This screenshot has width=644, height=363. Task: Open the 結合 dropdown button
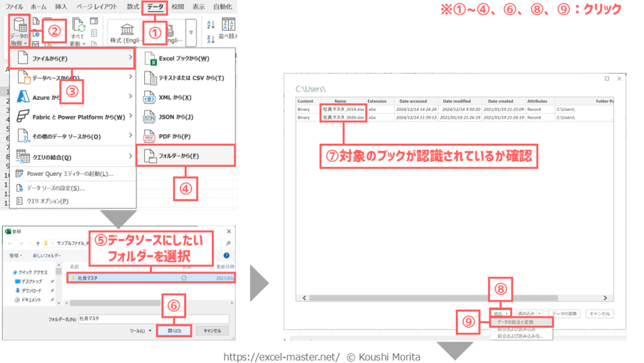(x=500, y=313)
